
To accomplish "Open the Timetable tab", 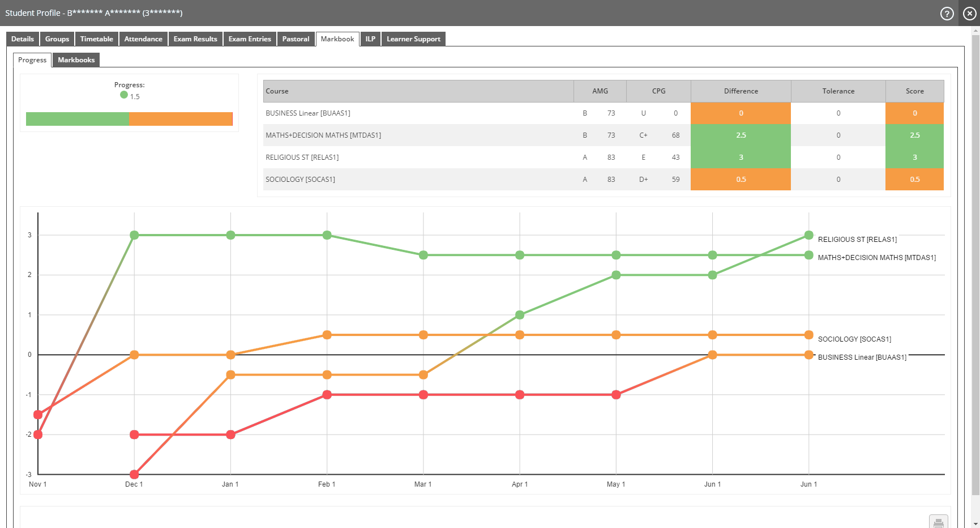I will (x=97, y=39).
